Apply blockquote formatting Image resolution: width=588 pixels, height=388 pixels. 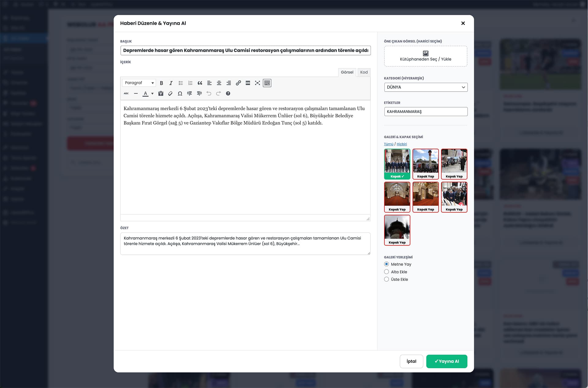click(200, 83)
